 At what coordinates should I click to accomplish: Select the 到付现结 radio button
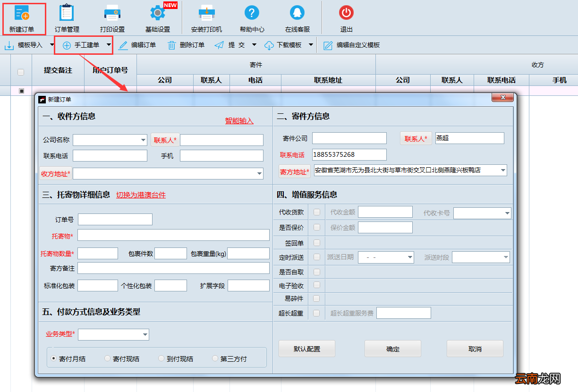pyautogui.click(x=161, y=358)
